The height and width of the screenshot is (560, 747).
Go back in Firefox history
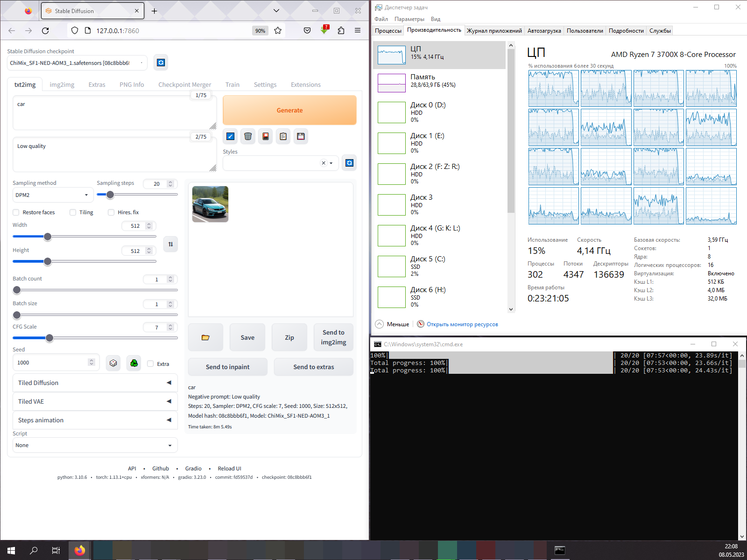[12, 31]
